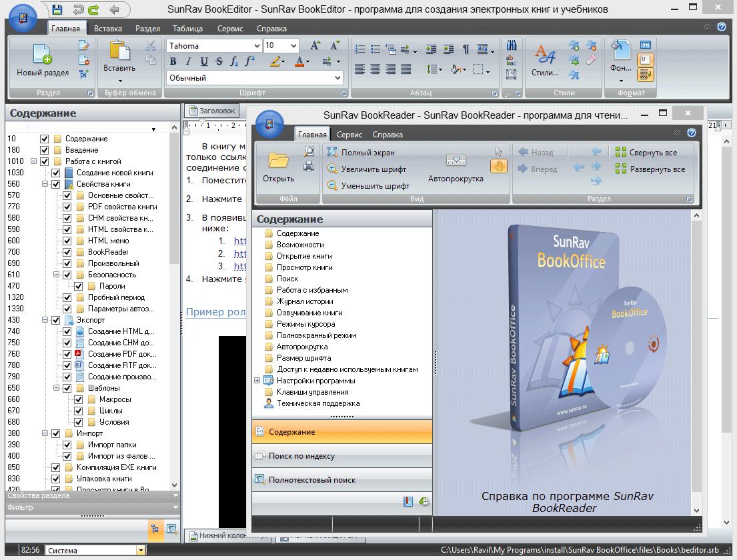Click the printer icon in BookReader

click(309, 165)
